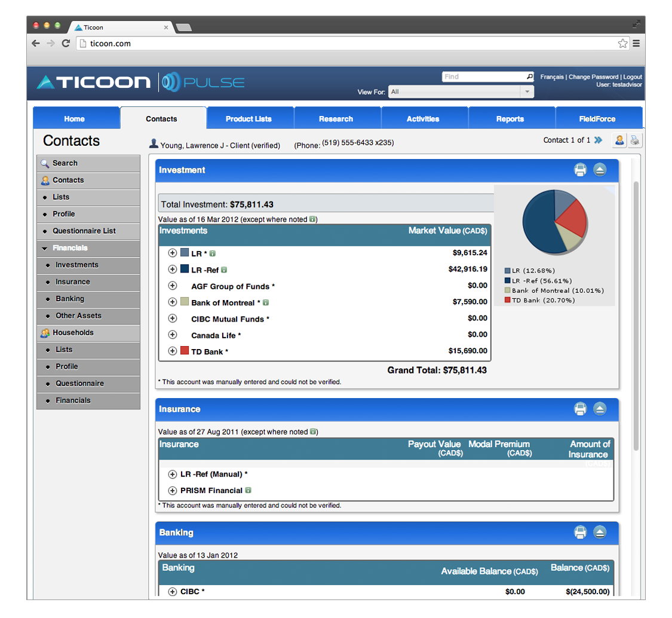This screenshot has width=672, height=618.
Task: Open Investments in the sidebar
Action: (88, 265)
